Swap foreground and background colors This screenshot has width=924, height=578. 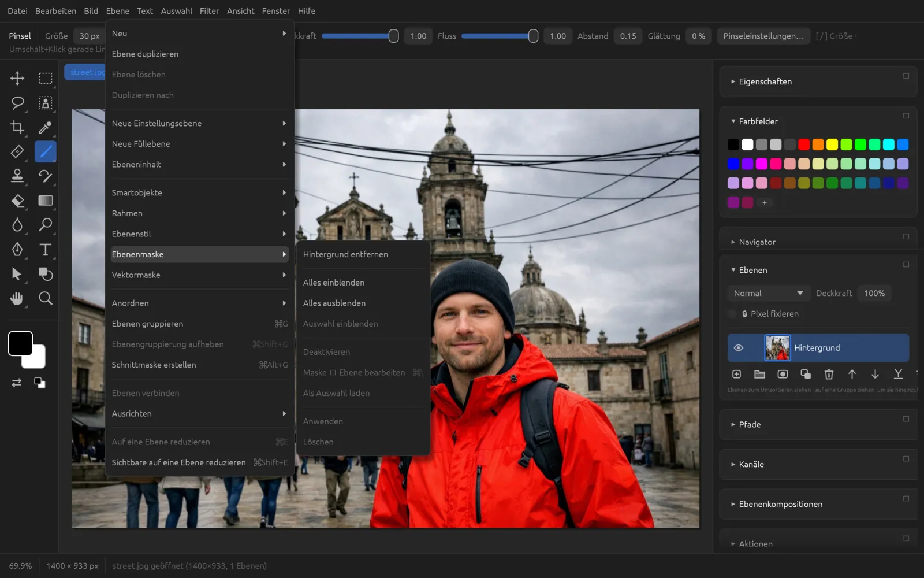point(17,383)
